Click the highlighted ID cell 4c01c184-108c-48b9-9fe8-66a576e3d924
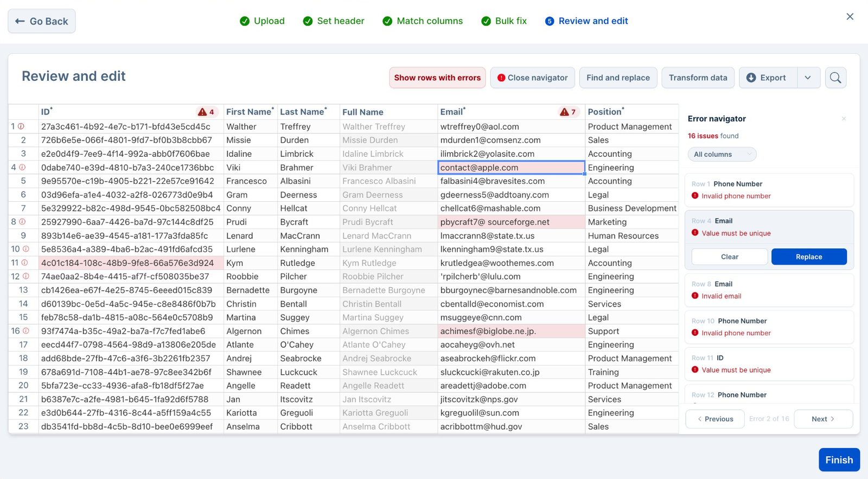This screenshot has width=868, height=479. tap(131, 263)
